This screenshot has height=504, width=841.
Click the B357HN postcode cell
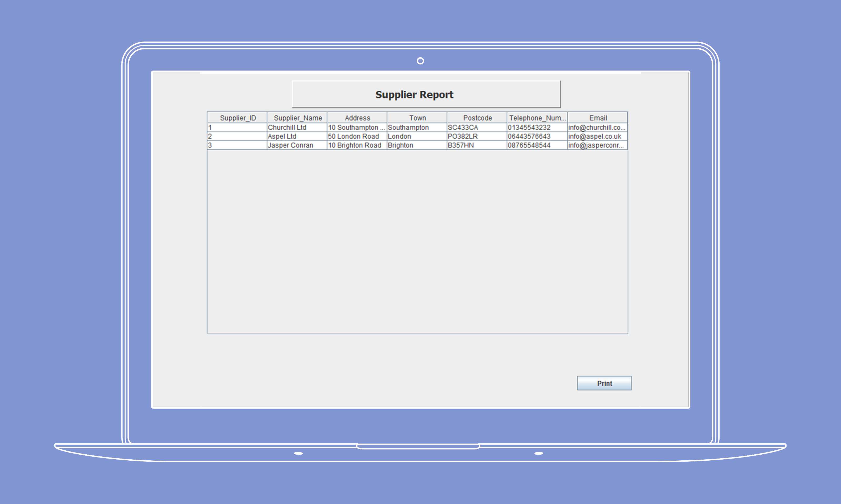point(477,145)
